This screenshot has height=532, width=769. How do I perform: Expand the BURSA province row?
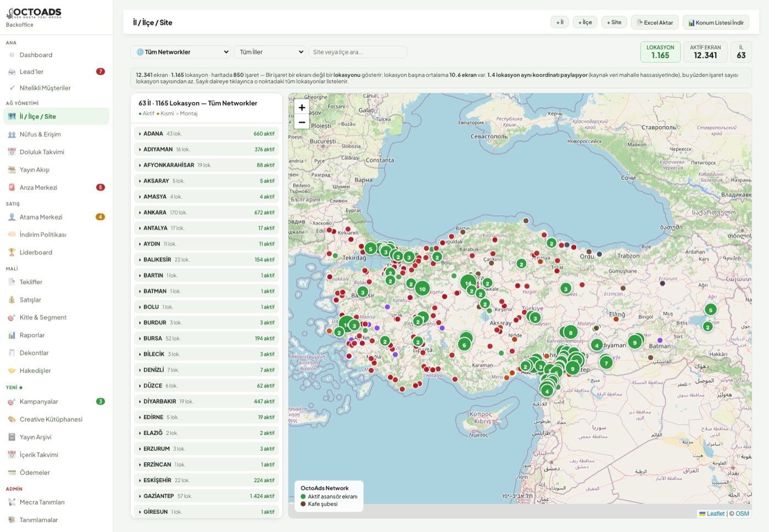click(207, 338)
